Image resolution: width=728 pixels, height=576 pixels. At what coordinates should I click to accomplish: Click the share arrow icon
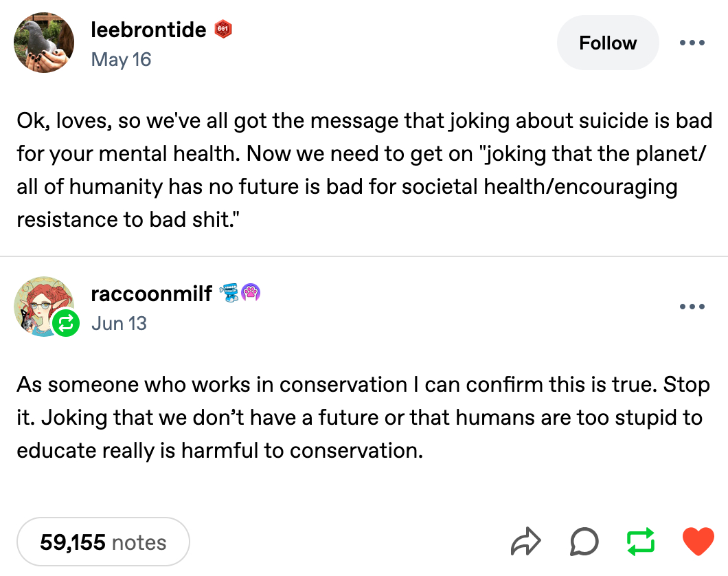click(527, 542)
